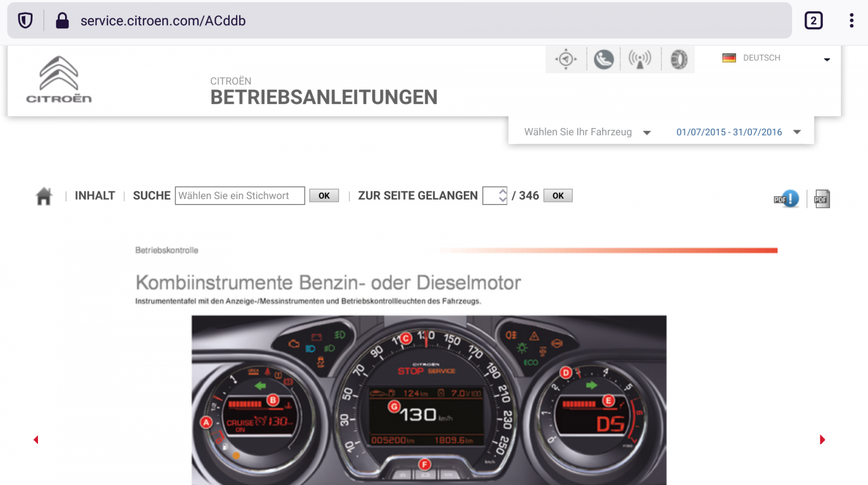The height and width of the screenshot is (485, 868).
Task: Open the site security lock icon
Action: pyautogui.click(x=62, y=21)
